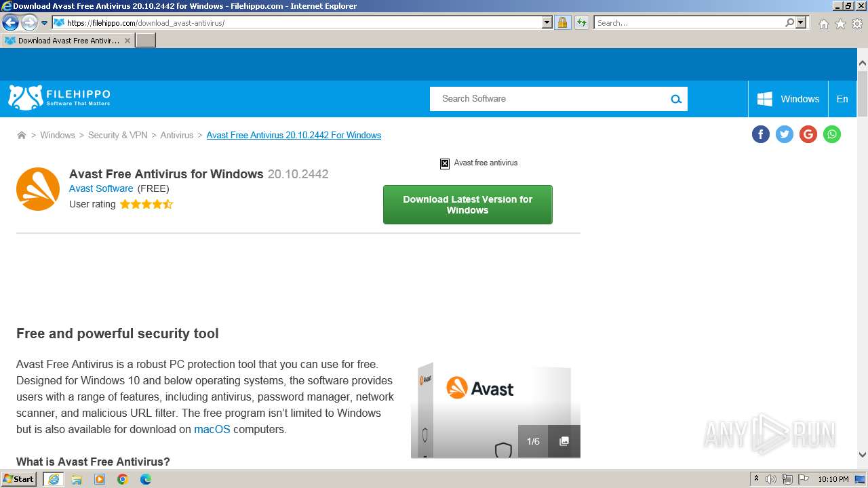Screen dimensions: 868x488
Task: Share page on Google
Action: 808,134
